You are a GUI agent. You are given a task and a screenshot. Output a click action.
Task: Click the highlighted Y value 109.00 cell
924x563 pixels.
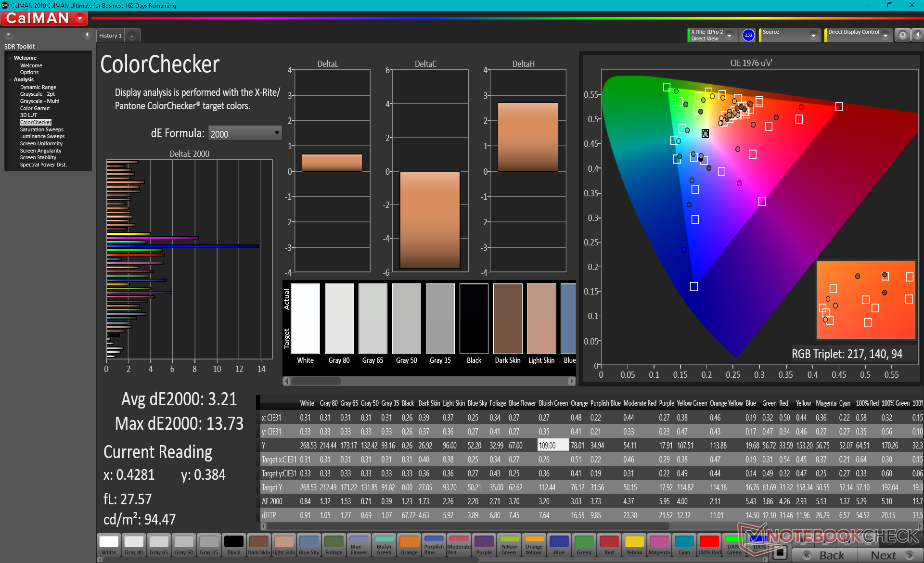click(x=552, y=446)
